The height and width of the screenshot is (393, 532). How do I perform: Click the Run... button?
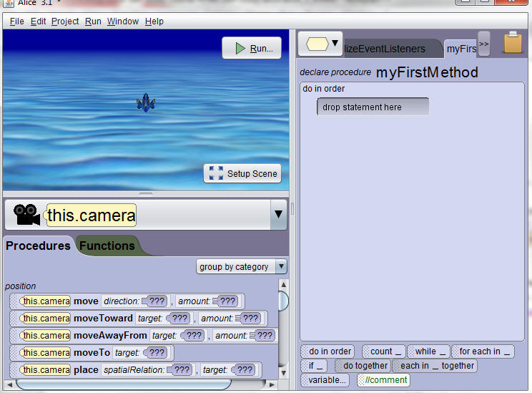(x=252, y=48)
